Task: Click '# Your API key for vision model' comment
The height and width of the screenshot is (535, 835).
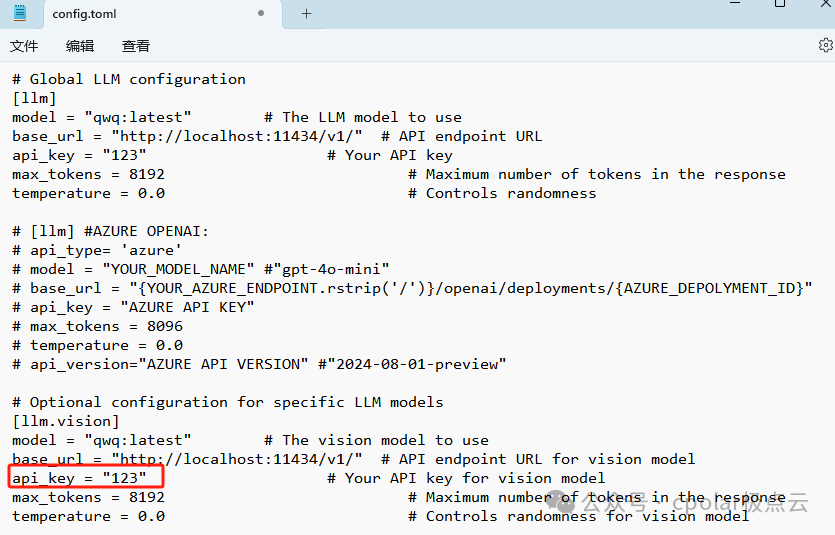Action: tap(466, 479)
